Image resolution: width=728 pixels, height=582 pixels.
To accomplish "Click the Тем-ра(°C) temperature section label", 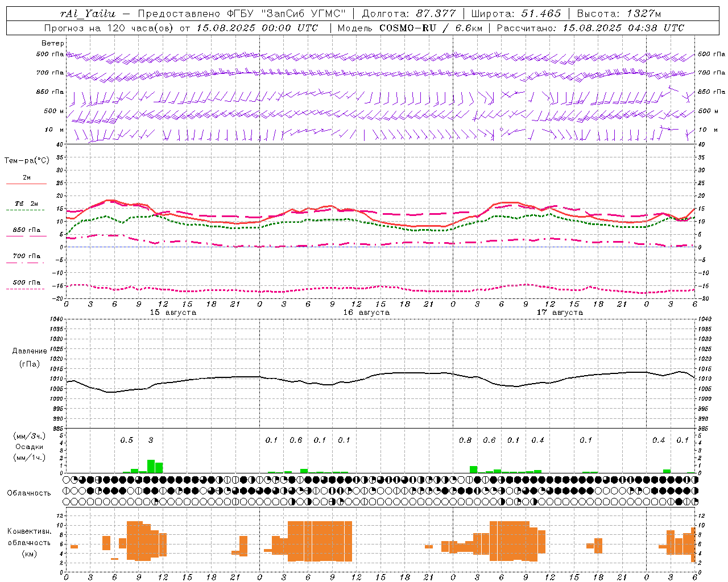I will [x=27, y=160].
